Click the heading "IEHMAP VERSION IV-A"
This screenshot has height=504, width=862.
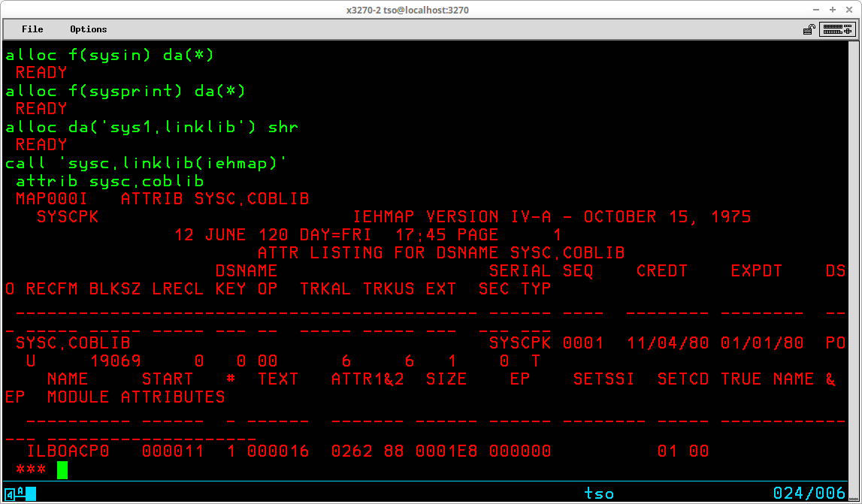coord(452,217)
